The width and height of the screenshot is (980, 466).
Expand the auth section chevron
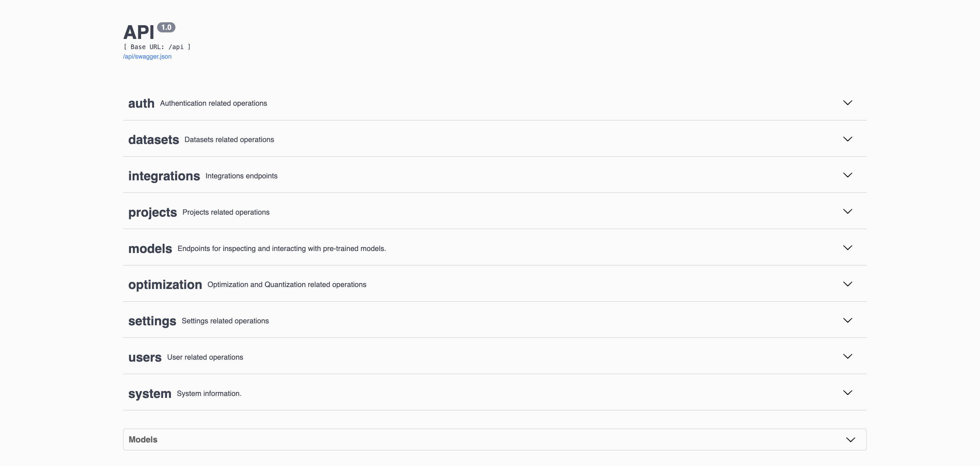point(848,103)
